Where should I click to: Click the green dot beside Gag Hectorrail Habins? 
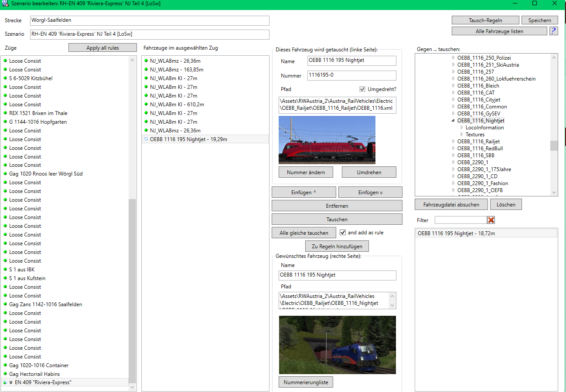5,374
